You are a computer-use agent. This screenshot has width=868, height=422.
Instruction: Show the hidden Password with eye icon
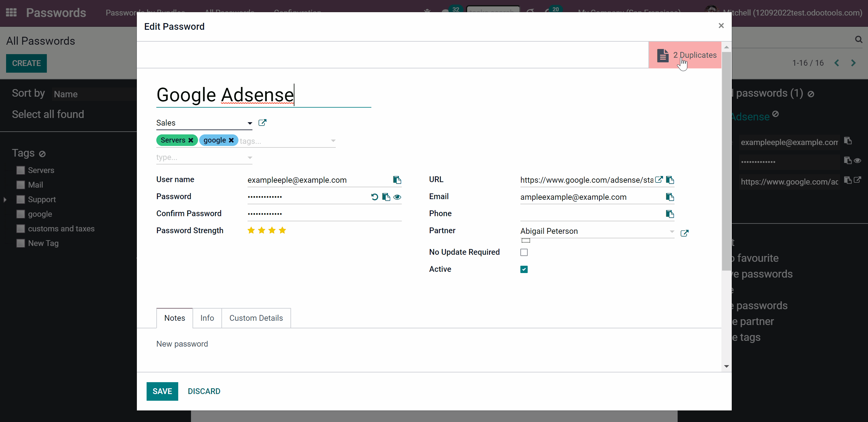tap(397, 197)
